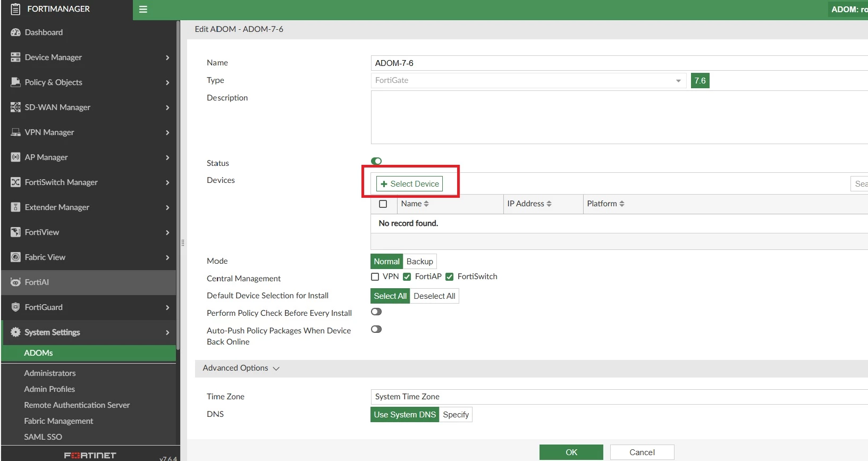Expand VPN Manager submenu chevron

pos(167,132)
